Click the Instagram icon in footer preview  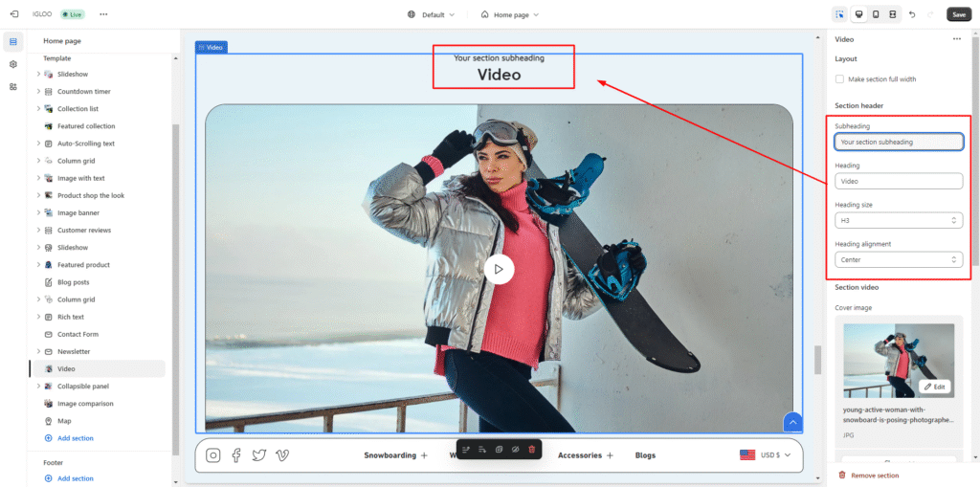[213, 455]
